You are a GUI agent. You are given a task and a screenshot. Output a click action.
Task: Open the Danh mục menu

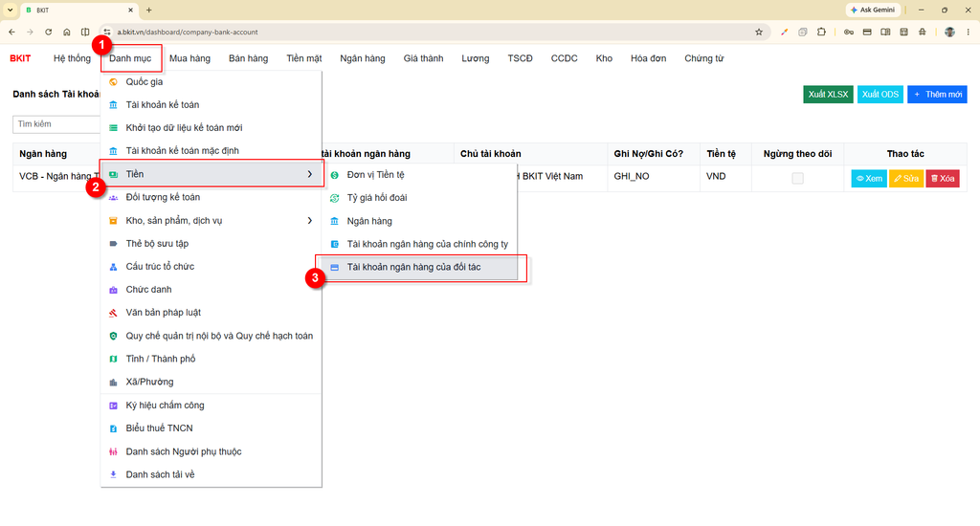[130, 58]
